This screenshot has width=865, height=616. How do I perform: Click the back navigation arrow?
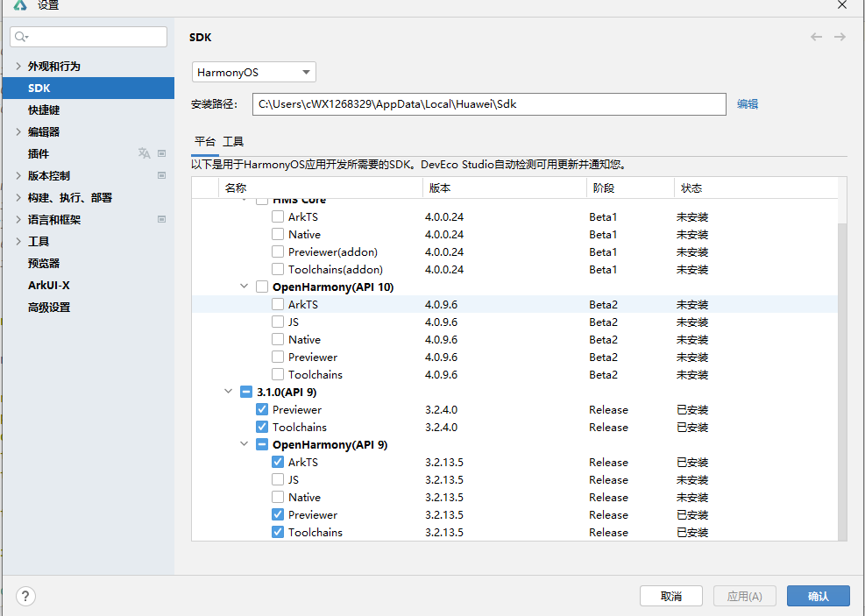(816, 37)
